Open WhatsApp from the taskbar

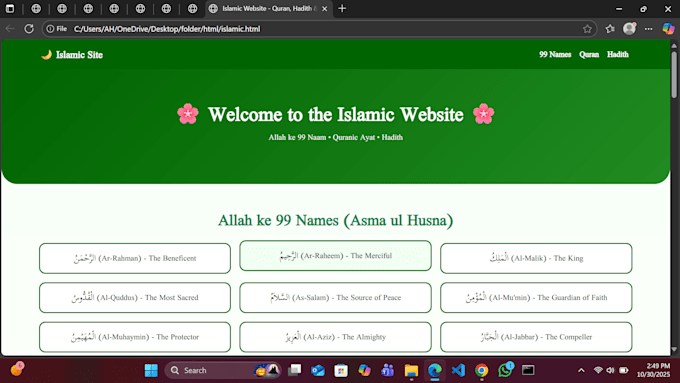[505, 370]
